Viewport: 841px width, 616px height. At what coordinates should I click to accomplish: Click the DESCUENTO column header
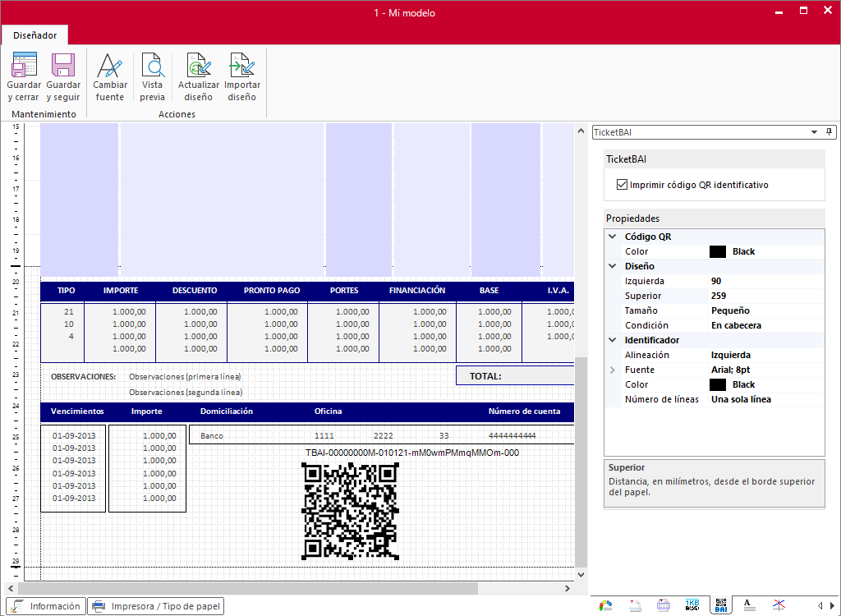[x=195, y=290]
